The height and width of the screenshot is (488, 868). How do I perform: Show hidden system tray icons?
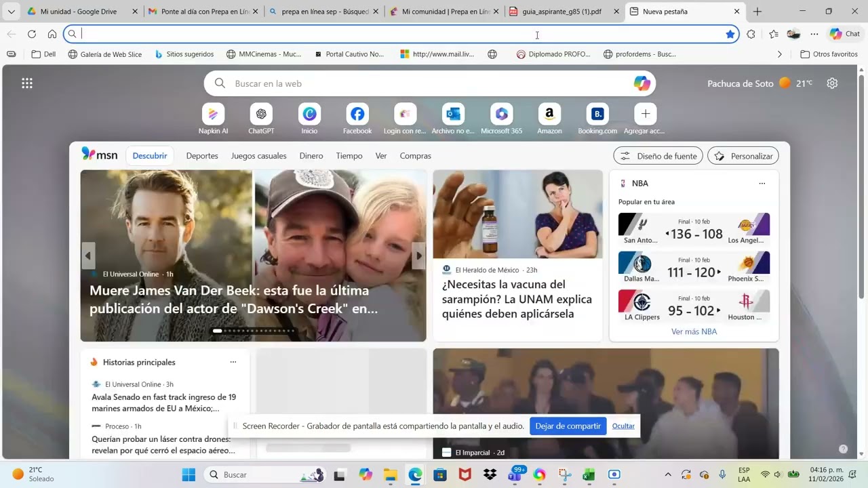(668, 474)
